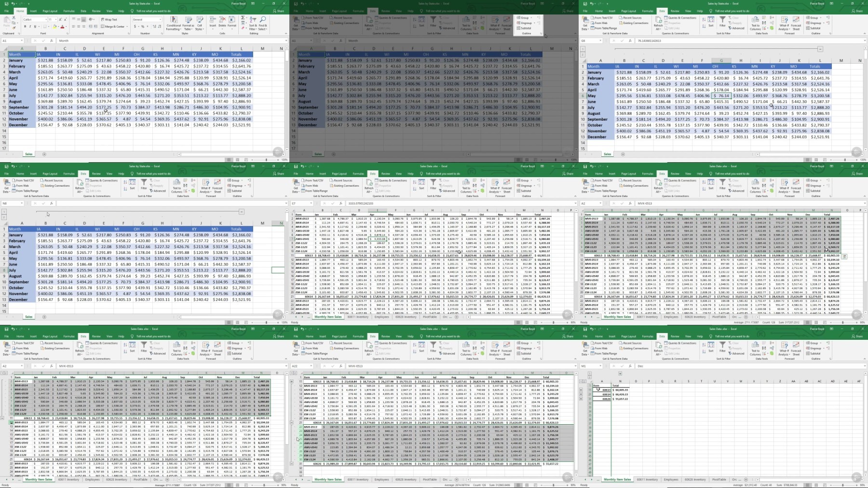
Task: Click the Percent Style icon in the Home-tab window
Action: 142,27
